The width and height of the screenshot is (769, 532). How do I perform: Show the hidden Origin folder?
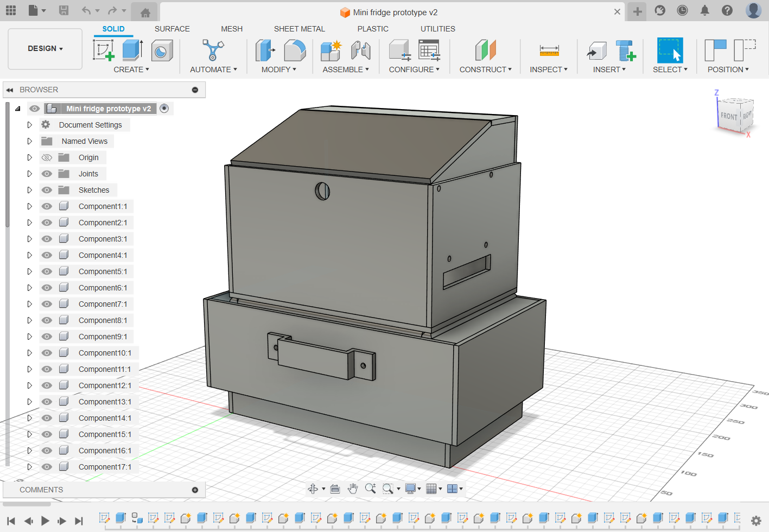(x=47, y=157)
